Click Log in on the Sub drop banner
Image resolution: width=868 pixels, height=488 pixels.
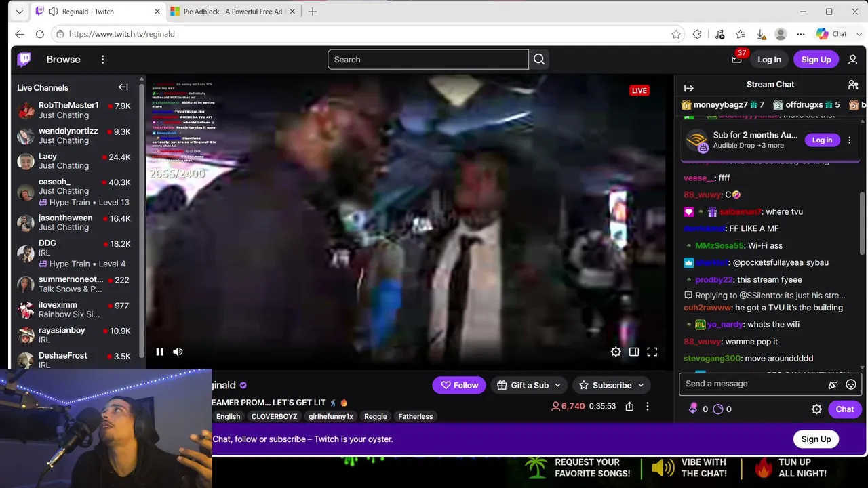(822, 140)
